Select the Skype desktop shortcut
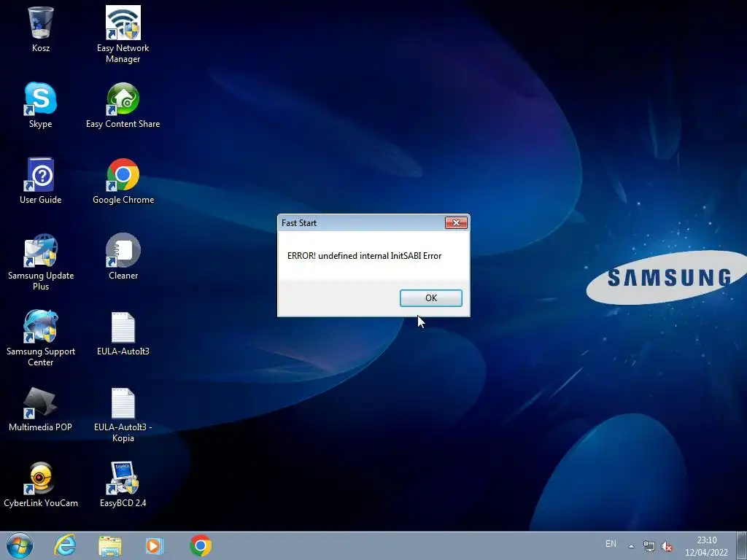 [x=41, y=105]
